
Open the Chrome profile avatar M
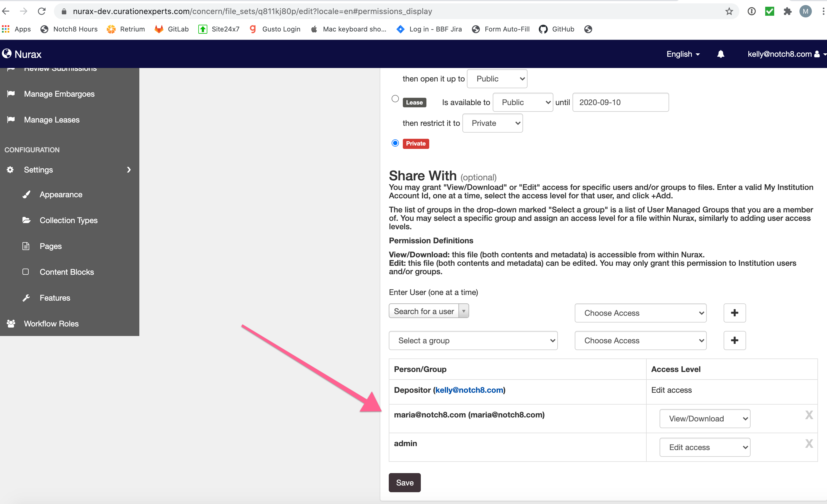pos(806,12)
